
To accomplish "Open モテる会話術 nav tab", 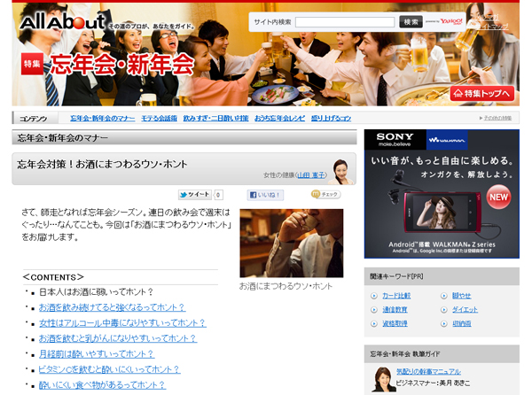I will click(x=159, y=118).
